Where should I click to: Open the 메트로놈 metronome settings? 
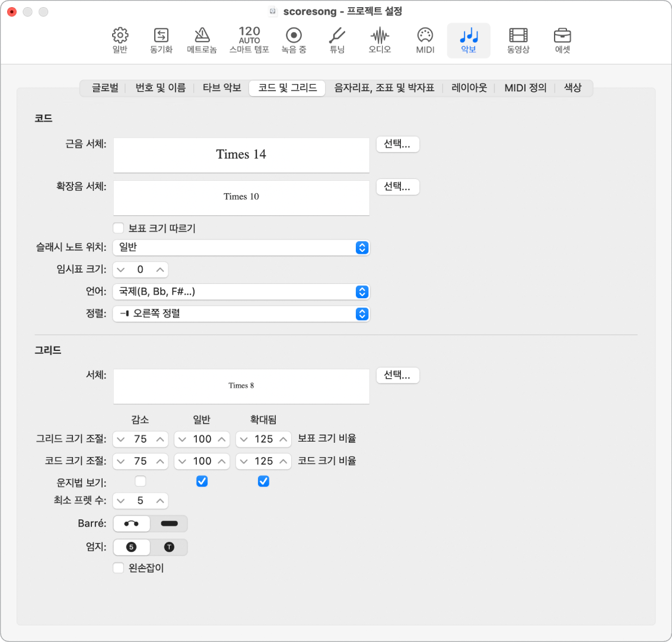point(202,40)
